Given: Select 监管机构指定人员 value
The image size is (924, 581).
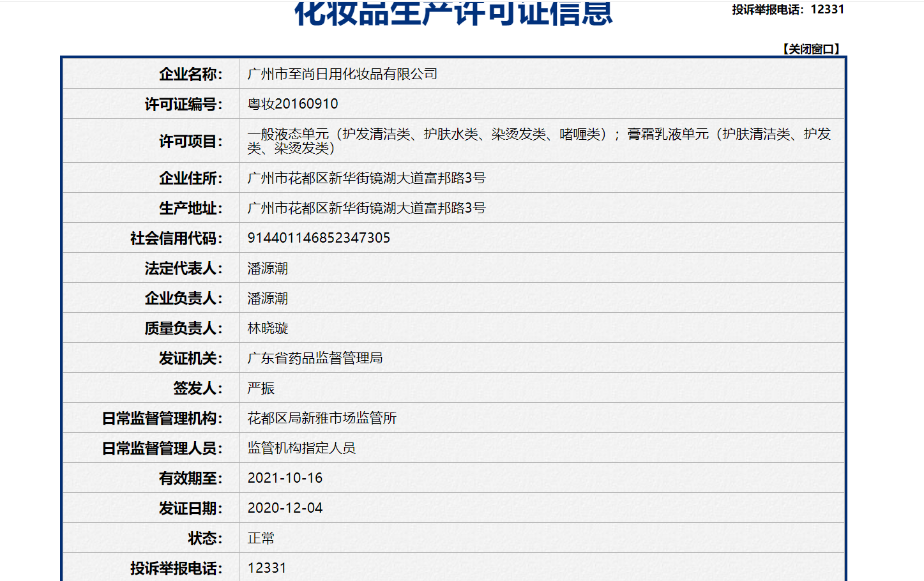Looking at the screenshot, I should [x=301, y=448].
